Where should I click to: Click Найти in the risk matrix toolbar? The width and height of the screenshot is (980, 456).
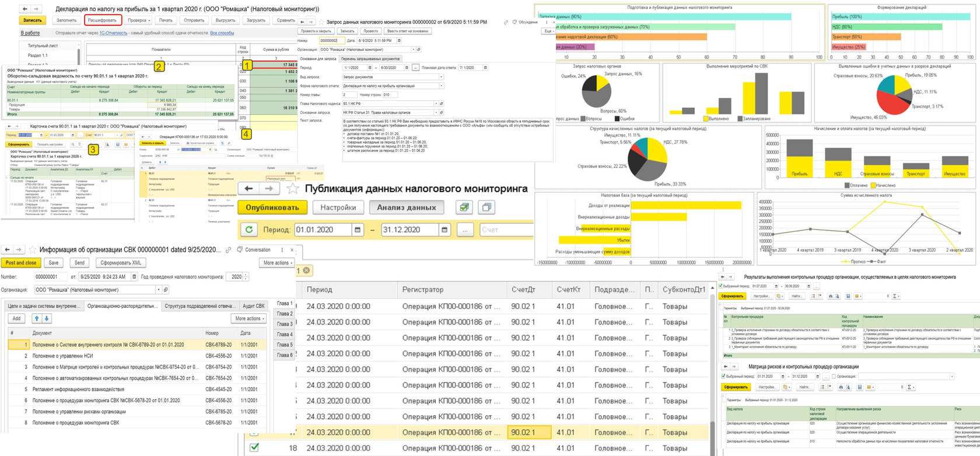804,387
